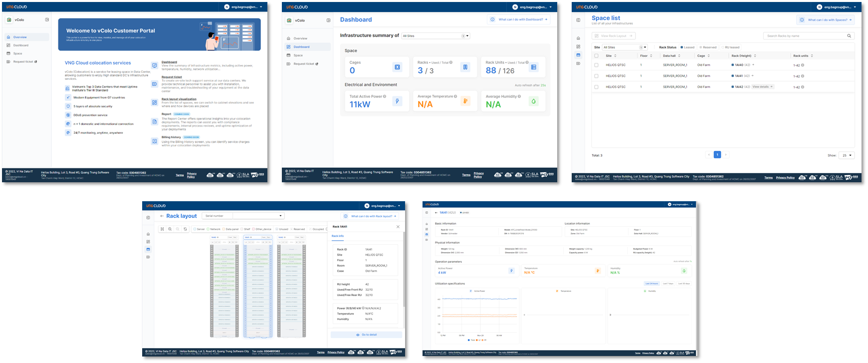Click the info icon beside Rack units for 1AI40
Image resolution: width=868 pixels, height=363 pixels.
(x=803, y=65)
